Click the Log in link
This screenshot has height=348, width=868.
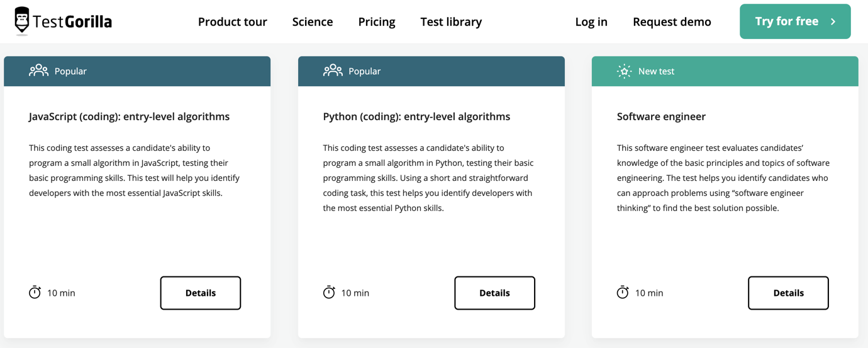(591, 21)
